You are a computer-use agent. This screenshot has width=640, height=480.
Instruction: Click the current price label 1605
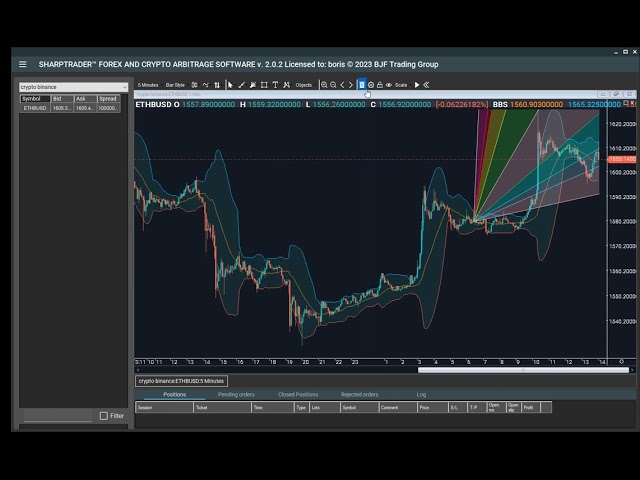(622, 159)
